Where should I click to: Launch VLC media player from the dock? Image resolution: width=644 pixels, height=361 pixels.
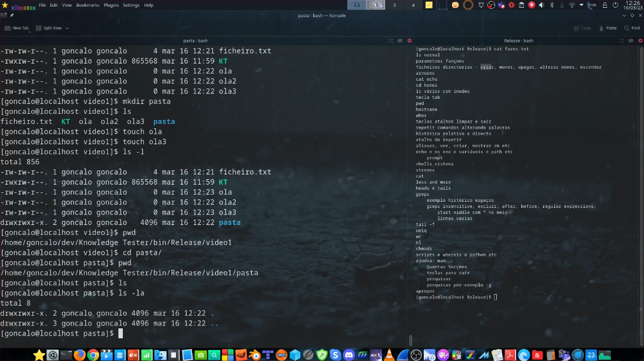pos(389,354)
